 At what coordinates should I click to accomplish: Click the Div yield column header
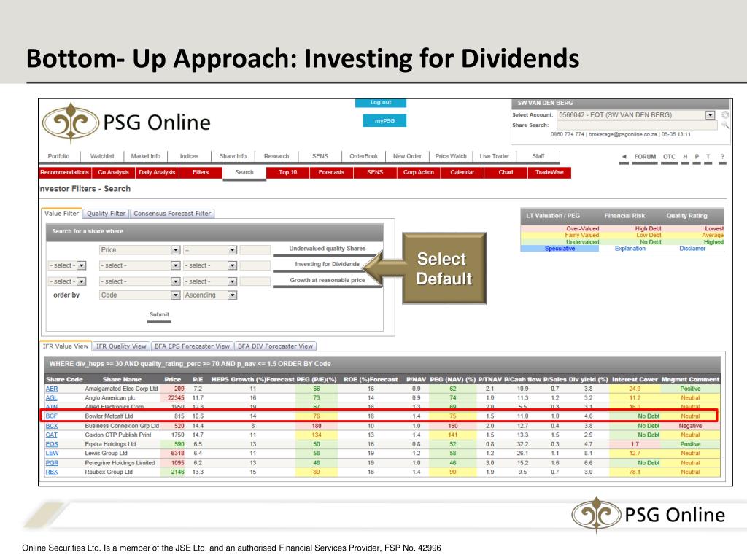589,379
